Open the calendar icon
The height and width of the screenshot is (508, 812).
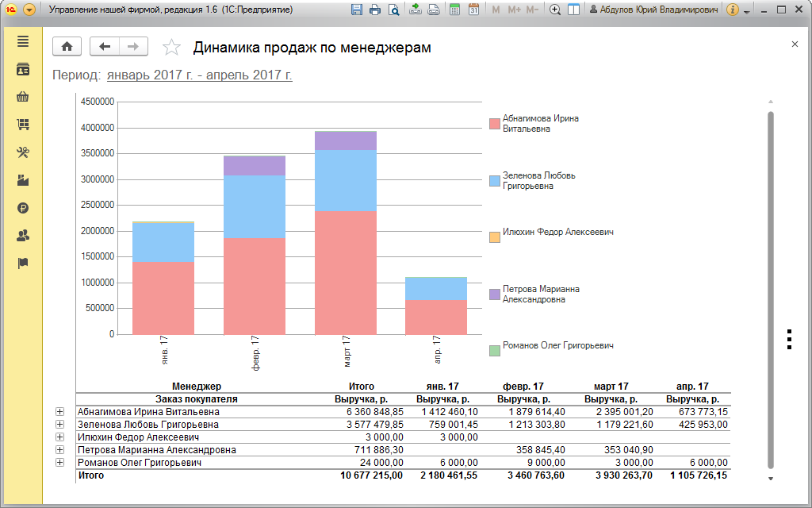(x=473, y=10)
